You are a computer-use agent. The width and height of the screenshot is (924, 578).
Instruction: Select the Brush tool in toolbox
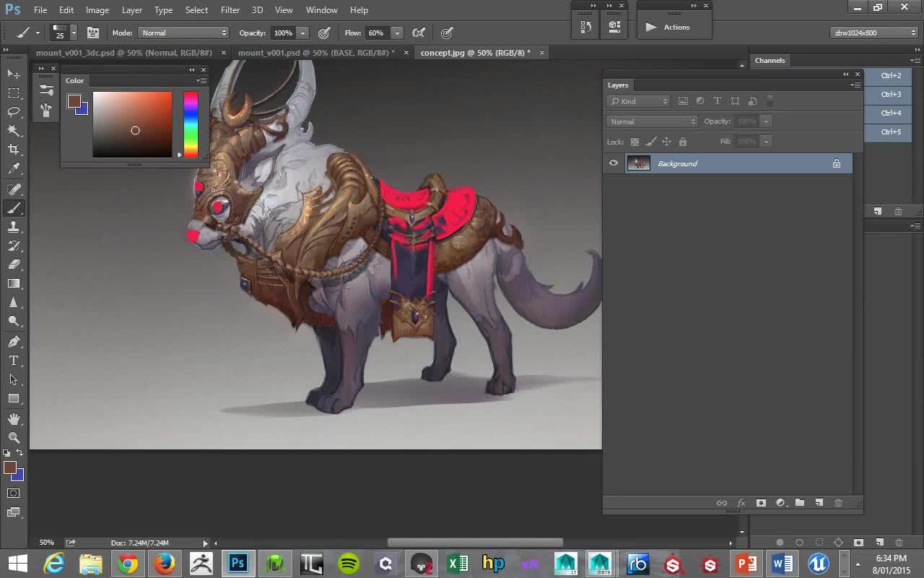point(14,207)
